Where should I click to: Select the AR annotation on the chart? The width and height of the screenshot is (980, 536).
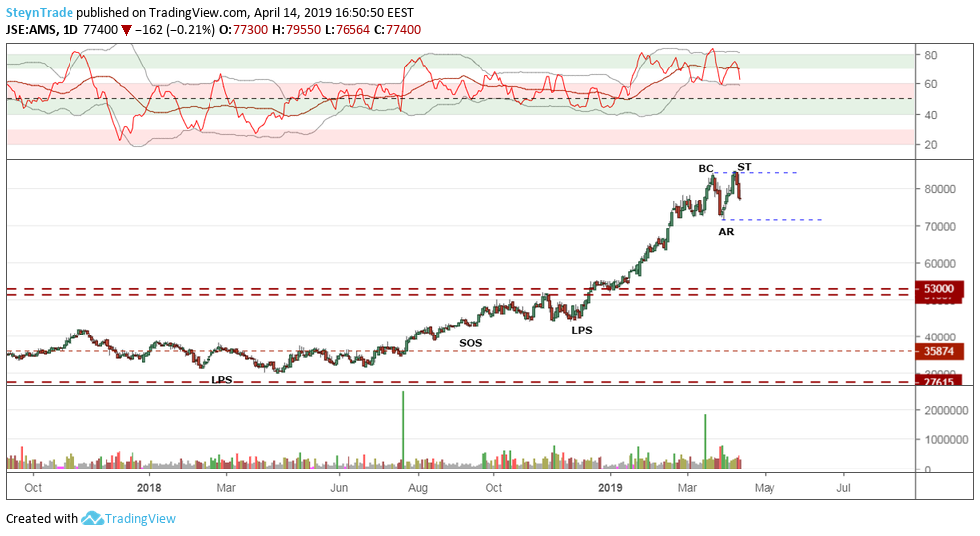(726, 231)
